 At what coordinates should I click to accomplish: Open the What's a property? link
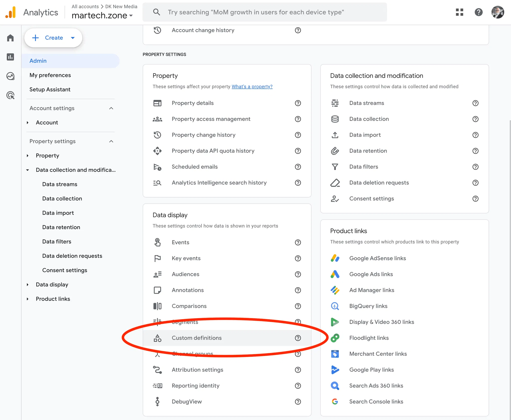252,86
